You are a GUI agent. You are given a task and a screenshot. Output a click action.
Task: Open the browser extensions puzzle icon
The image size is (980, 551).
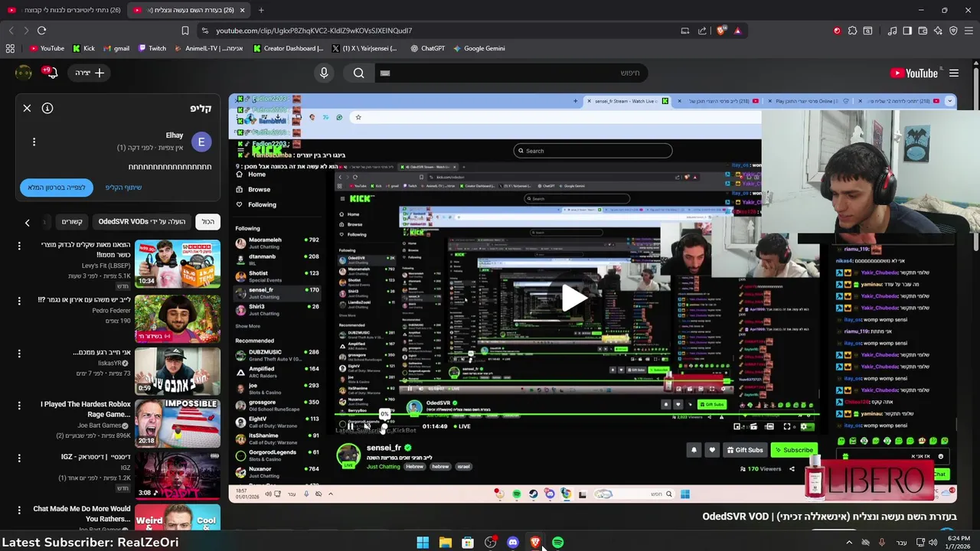click(852, 31)
